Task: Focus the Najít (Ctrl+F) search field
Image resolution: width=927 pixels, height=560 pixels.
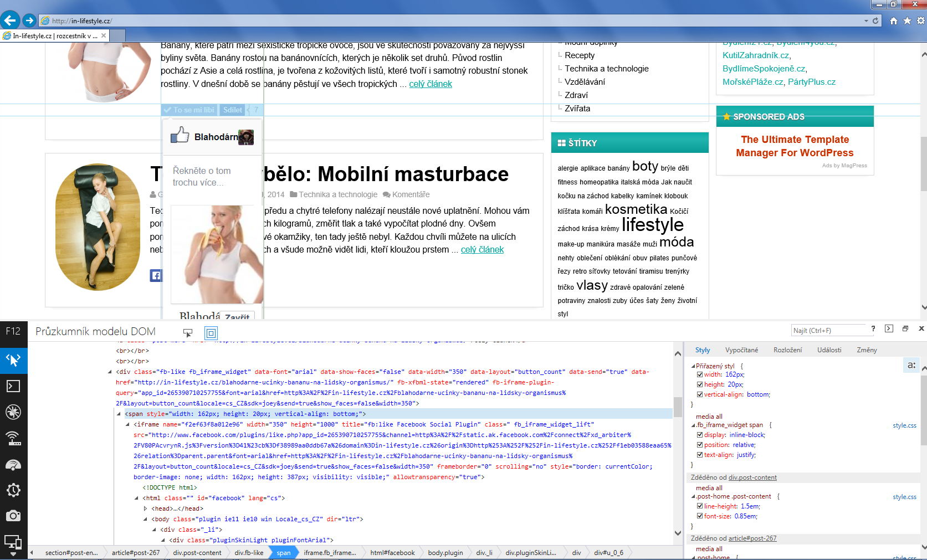Action: pyautogui.click(x=828, y=331)
